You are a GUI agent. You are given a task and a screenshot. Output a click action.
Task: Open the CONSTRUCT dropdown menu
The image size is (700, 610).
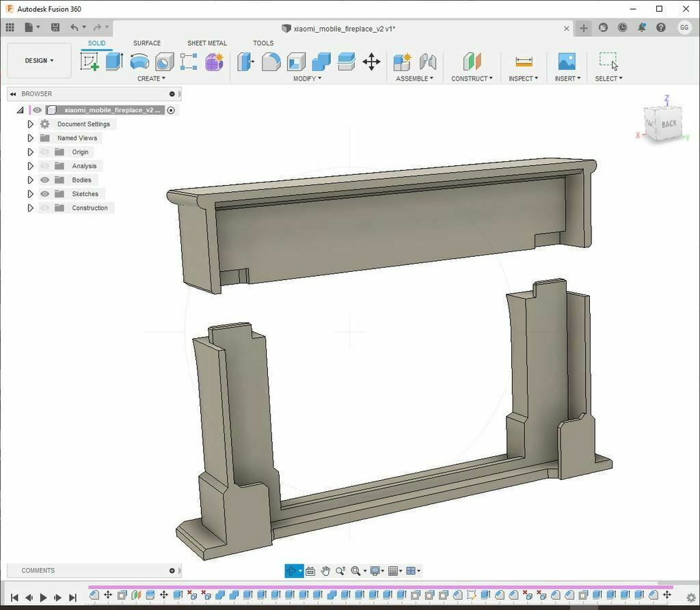(472, 79)
